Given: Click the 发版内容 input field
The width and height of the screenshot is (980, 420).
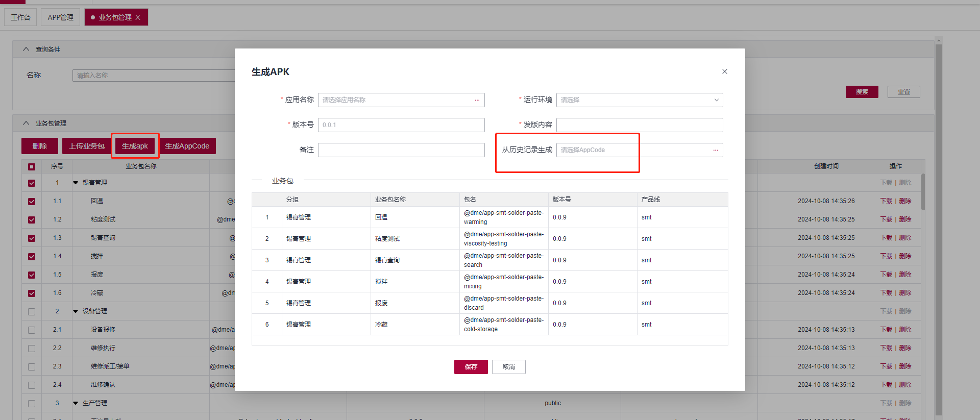Looking at the screenshot, I should 639,125.
